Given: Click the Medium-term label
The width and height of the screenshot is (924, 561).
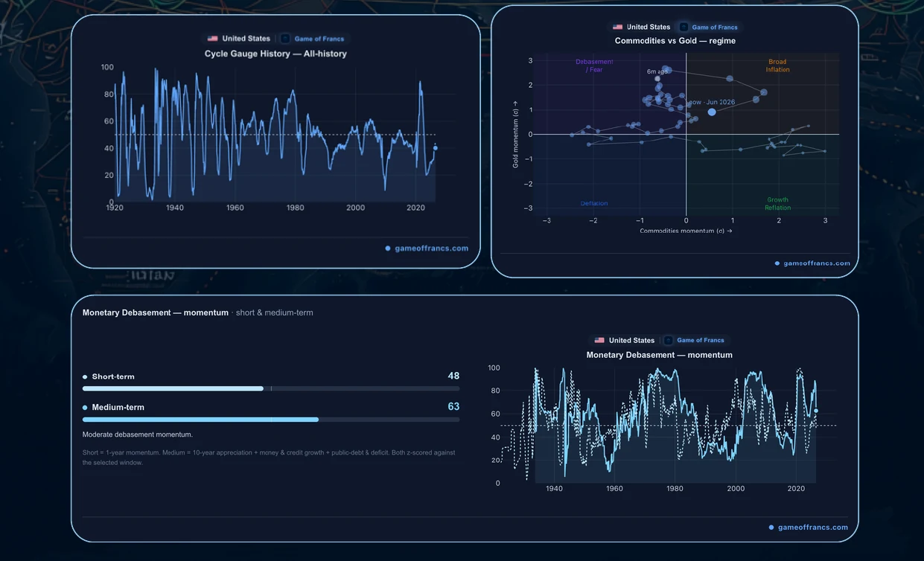Looking at the screenshot, I should [x=118, y=408].
